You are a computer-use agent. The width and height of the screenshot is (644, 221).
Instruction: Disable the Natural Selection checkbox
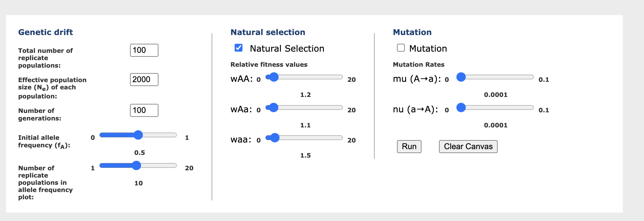point(238,48)
